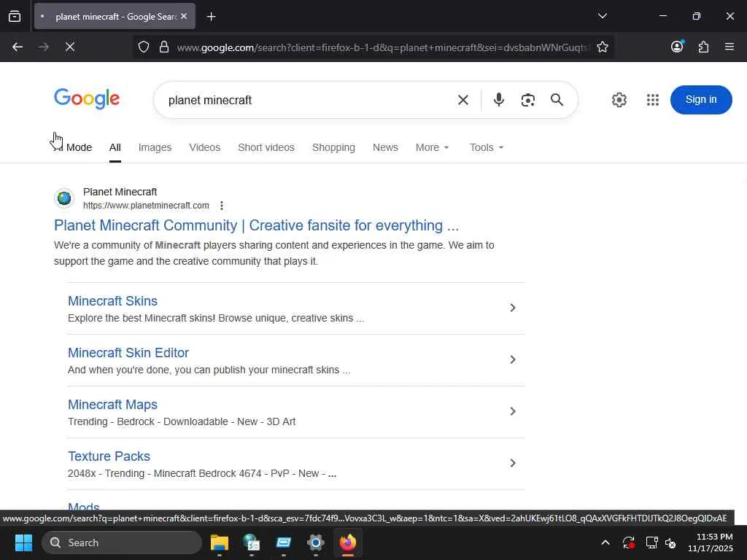Open File Explorer from taskbar
Screen dimensions: 747x560
click(220, 542)
